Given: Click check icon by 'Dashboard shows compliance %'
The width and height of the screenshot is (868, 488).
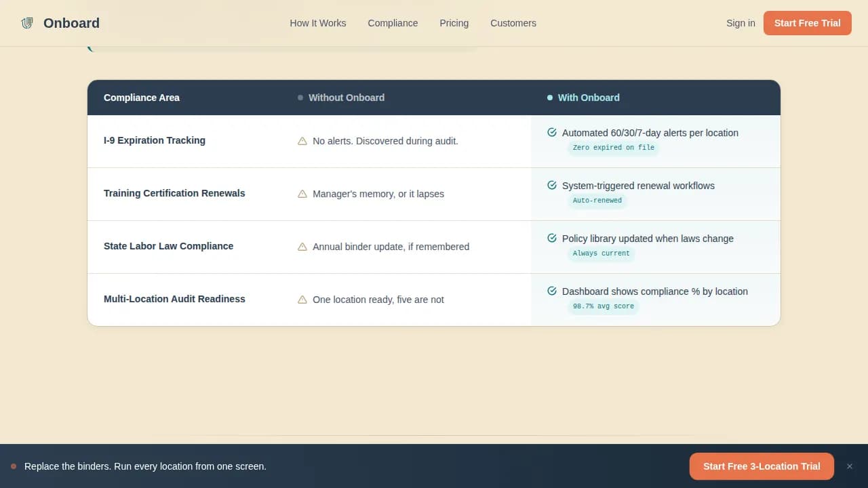Looking at the screenshot, I should [552, 291].
